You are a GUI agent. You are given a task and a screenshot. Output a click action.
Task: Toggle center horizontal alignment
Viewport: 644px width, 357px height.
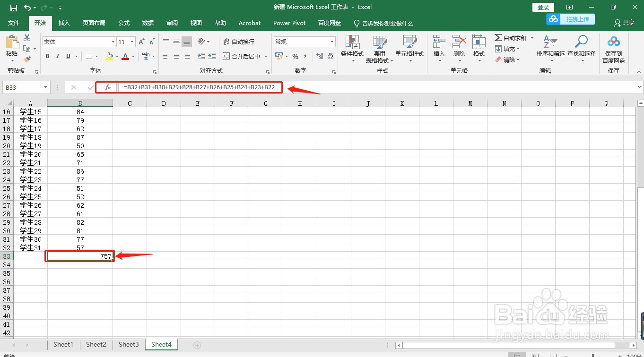click(176, 56)
